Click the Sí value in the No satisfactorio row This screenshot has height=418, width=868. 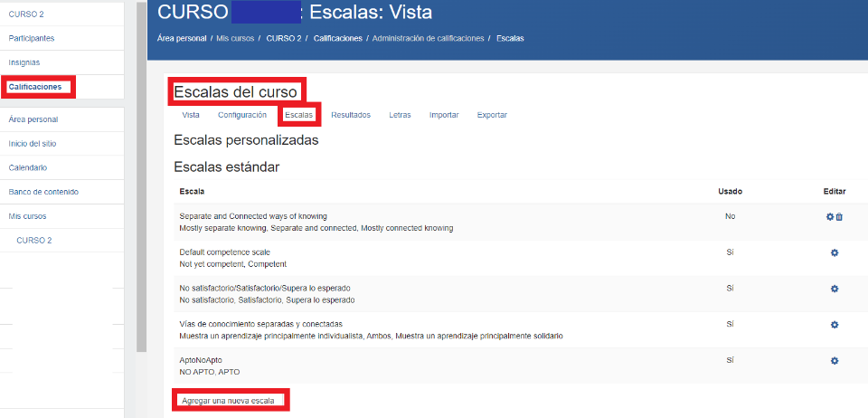click(x=731, y=289)
